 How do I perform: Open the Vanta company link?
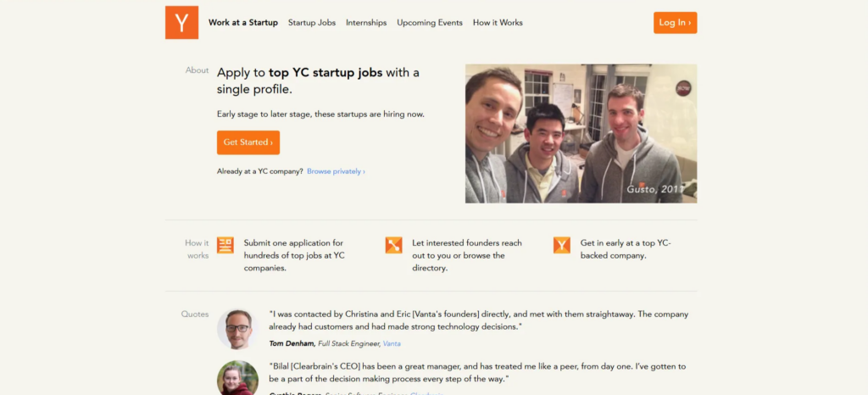click(392, 343)
